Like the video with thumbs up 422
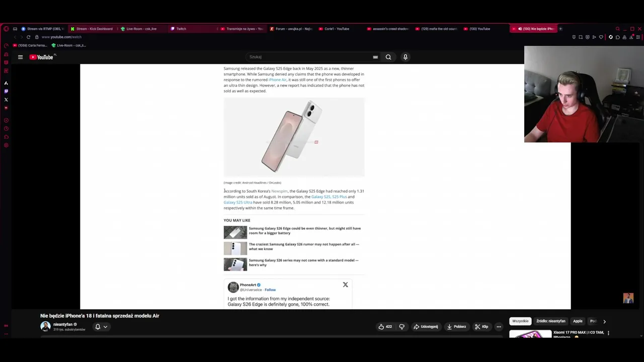This screenshot has height=362, width=644. 385,327
